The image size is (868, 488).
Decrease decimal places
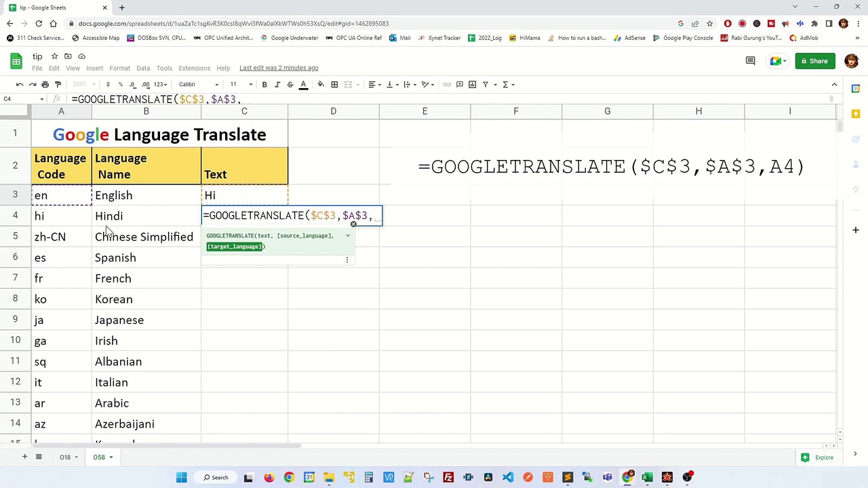tap(133, 85)
